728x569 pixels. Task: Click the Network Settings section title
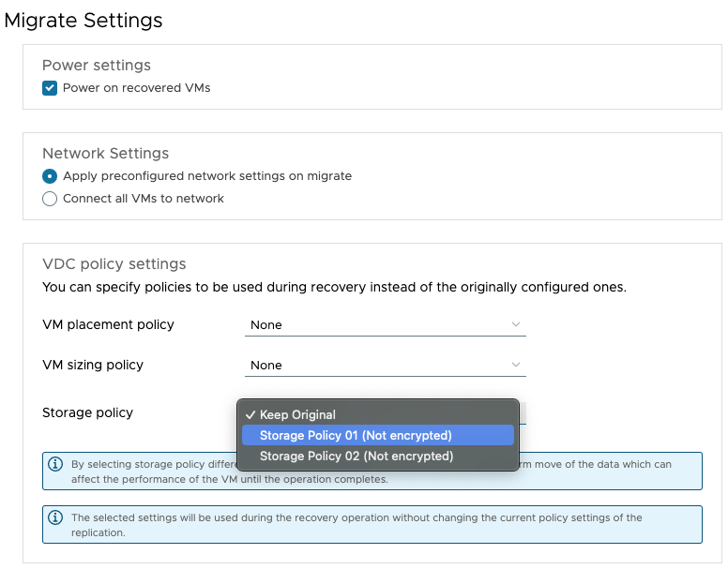[105, 154]
